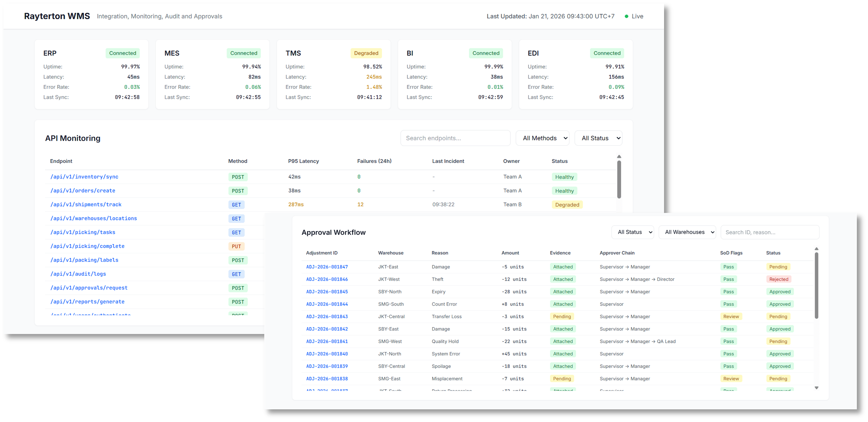Open the All Methods dropdown
Viewport: 868px width, 422px height.
542,138
